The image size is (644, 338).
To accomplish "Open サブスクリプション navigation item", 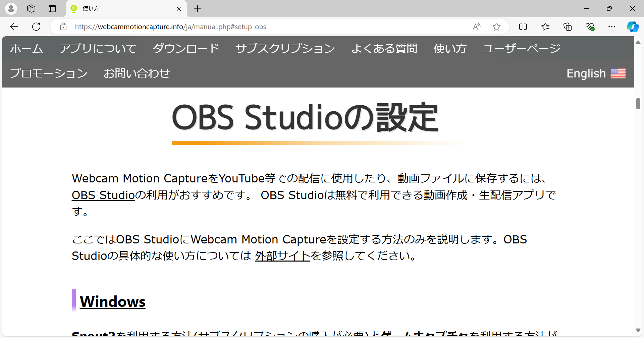I will pos(285,49).
